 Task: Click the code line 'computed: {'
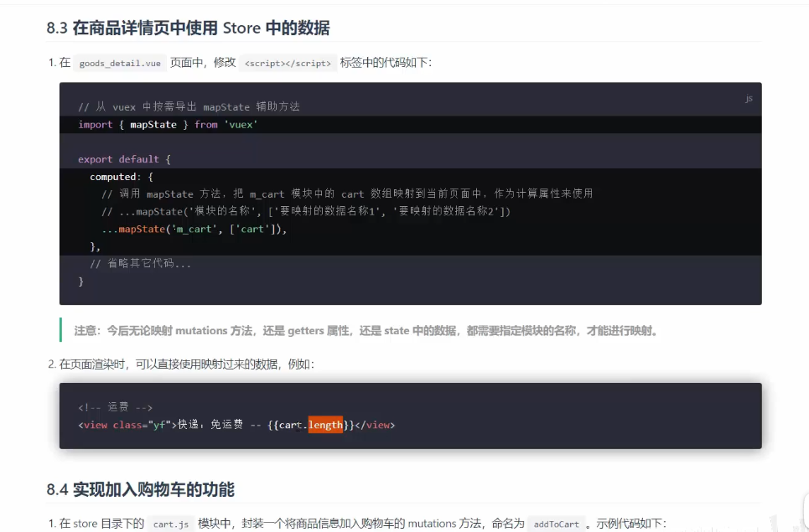(122, 177)
